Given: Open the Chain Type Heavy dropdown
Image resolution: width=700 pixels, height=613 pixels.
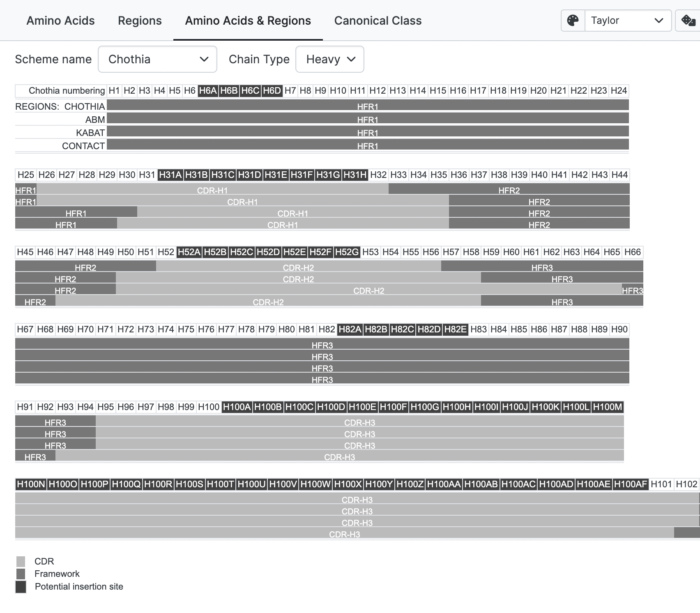Looking at the screenshot, I should click(330, 59).
